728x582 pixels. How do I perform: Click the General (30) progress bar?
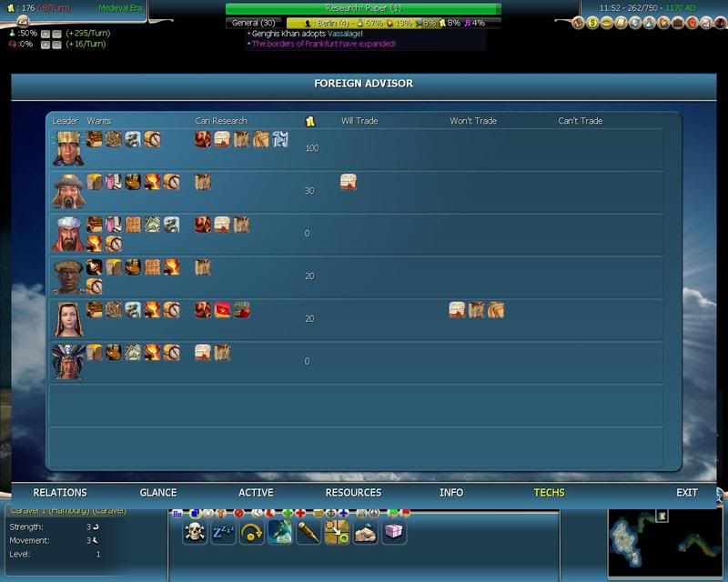click(x=254, y=23)
